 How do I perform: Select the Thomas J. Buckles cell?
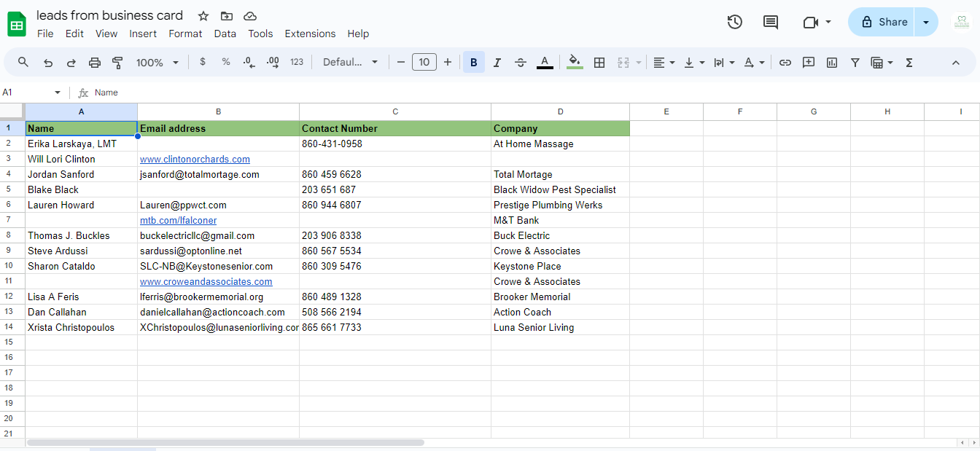coord(81,235)
